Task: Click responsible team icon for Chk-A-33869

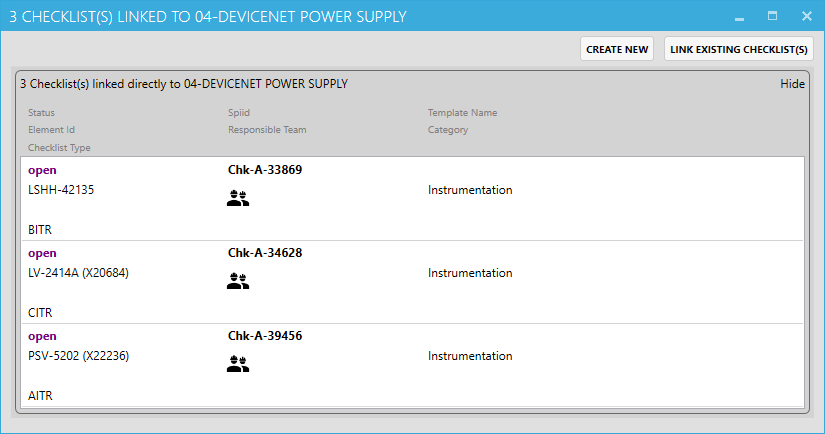Action: [x=238, y=199]
